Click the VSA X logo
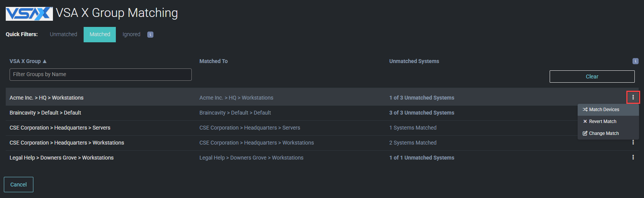644x198 pixels. click(x=29, y=13)
